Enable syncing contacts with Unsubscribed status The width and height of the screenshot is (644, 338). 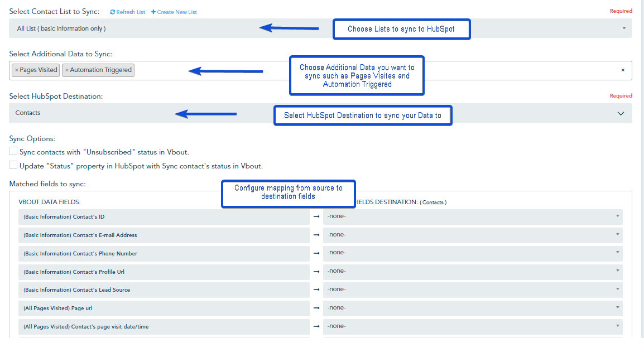13,151
